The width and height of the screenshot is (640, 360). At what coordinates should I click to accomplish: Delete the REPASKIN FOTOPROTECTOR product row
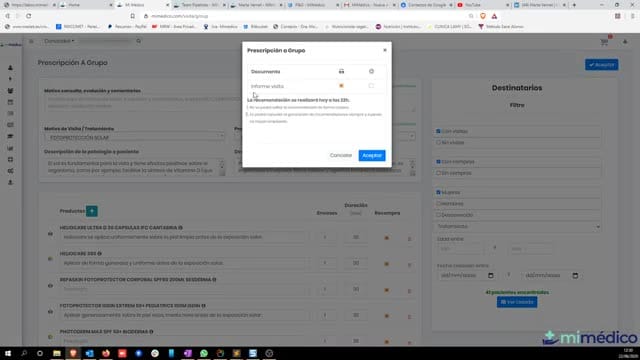409,291
